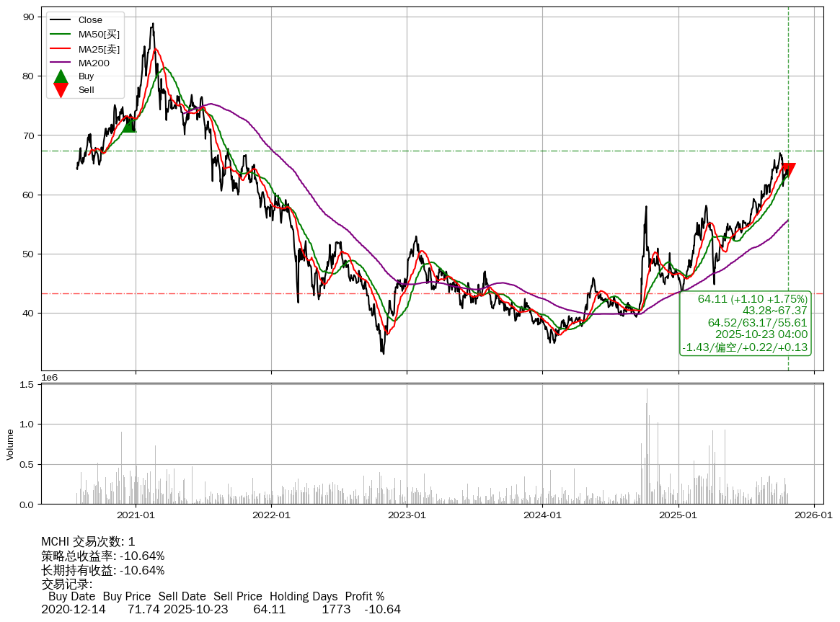Click the MA200 legend entry
Screen dimensions: 840x622
point(94,63)
